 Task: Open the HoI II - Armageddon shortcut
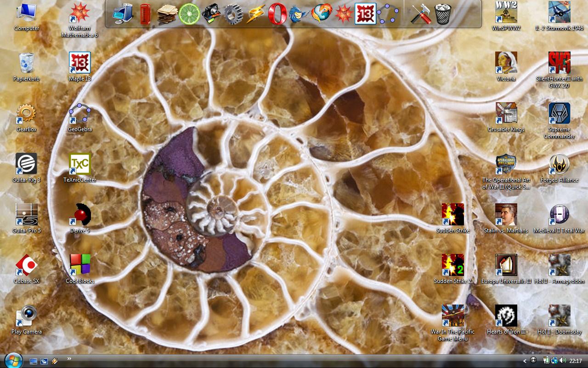[x=560, y=270]
